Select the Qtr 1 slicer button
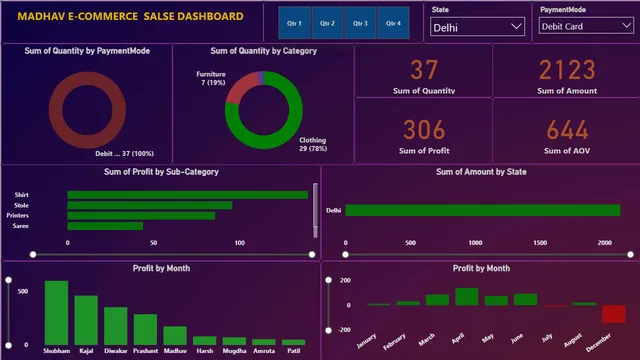Image resolution: width=640 pixels, height=360 pixels. (294, 23)
